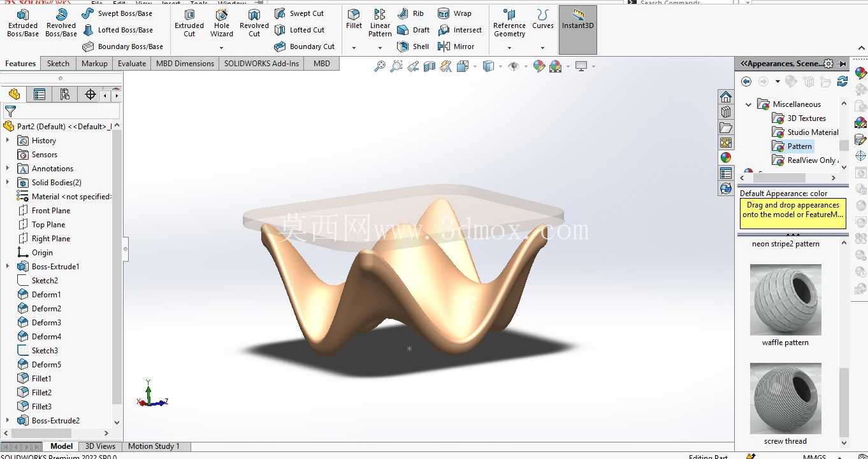Select the Revolved Boss/Base tool
Screen dimensions: 868x459
(x=61, y=23)
